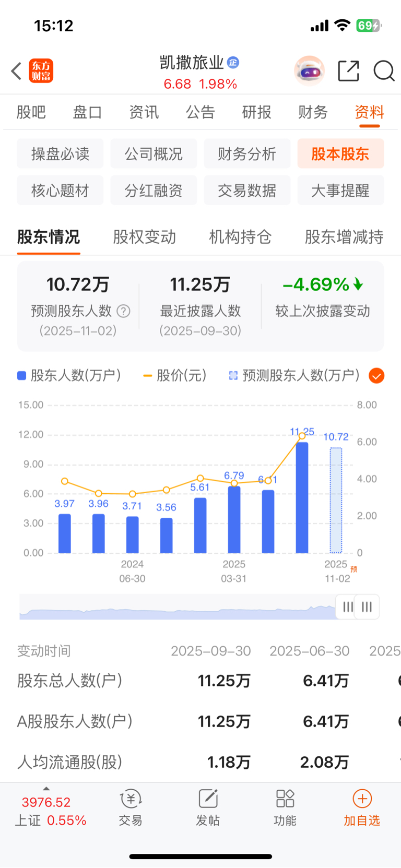Switch to the 财务 tab
This screenshot has width=401, height=868.
click(x=313, y=112)
